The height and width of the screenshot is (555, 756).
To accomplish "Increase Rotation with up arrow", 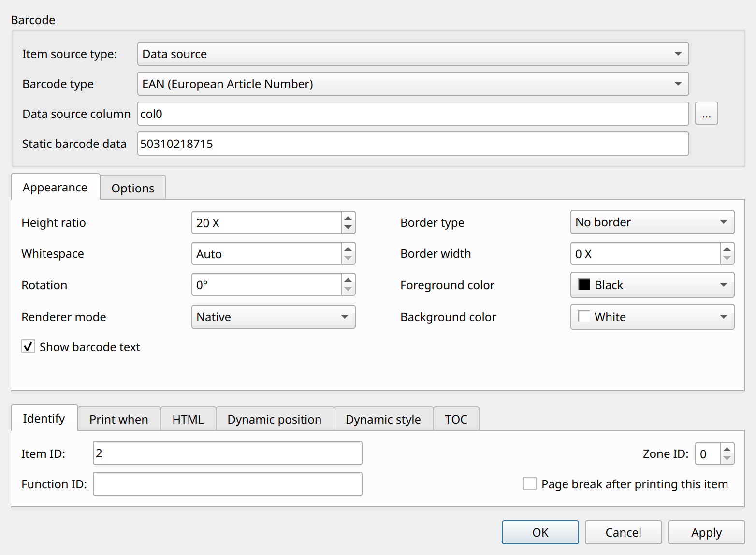I will [x=348, y=279].
